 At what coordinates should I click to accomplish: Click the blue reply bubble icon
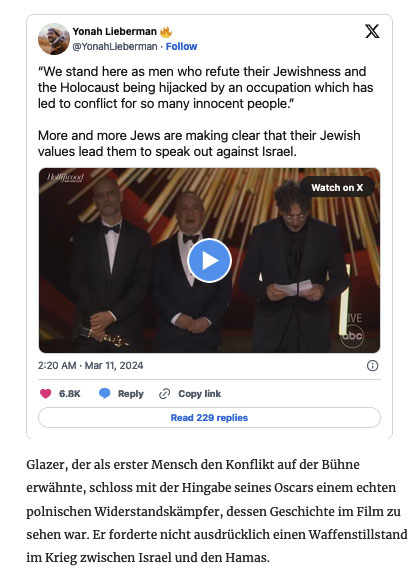[105, 394]
